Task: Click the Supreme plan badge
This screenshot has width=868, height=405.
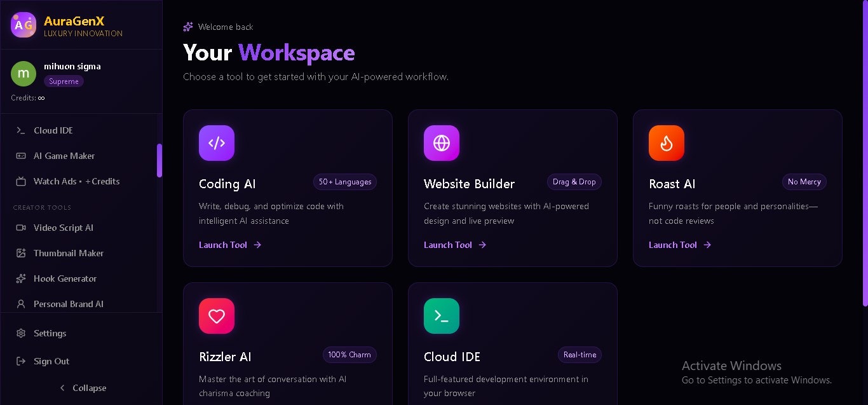Action: 64,81
